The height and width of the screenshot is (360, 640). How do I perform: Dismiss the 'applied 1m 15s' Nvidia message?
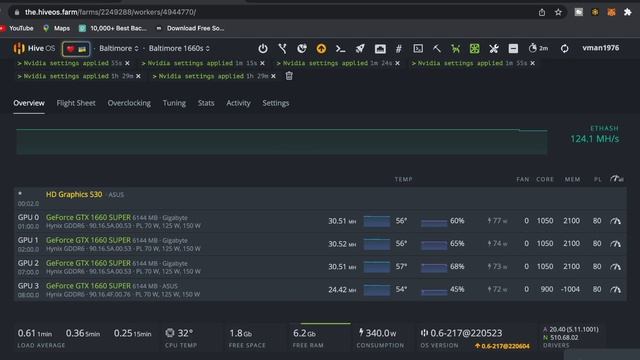[x=262, y=63]
